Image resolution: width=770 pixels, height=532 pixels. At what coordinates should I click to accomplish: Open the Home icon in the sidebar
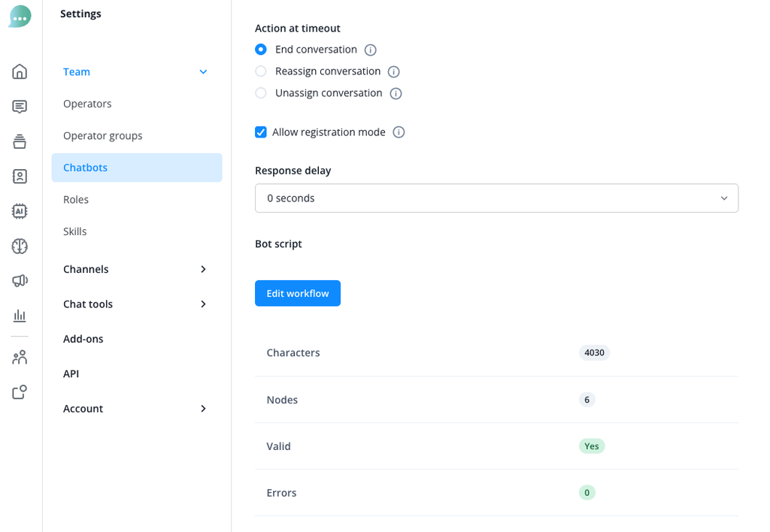(20, 71)
